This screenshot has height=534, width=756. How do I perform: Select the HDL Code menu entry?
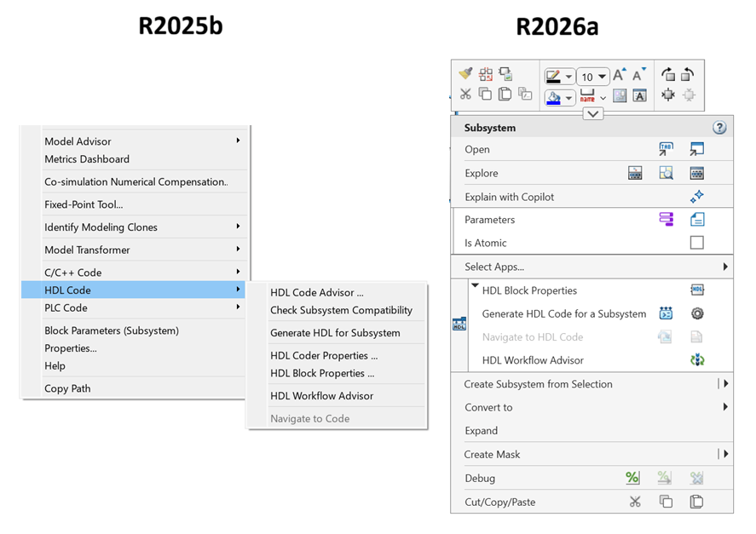(x=134, y=290)
